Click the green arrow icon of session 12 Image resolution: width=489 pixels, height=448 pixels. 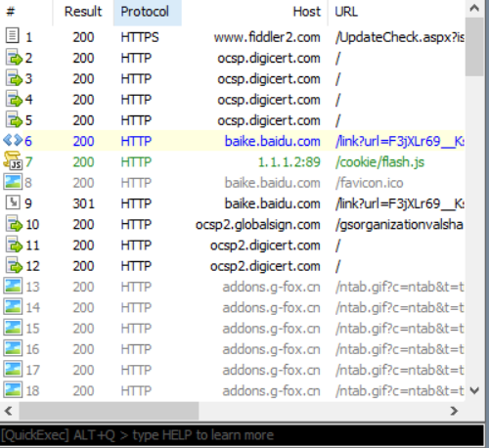[14, 265]
